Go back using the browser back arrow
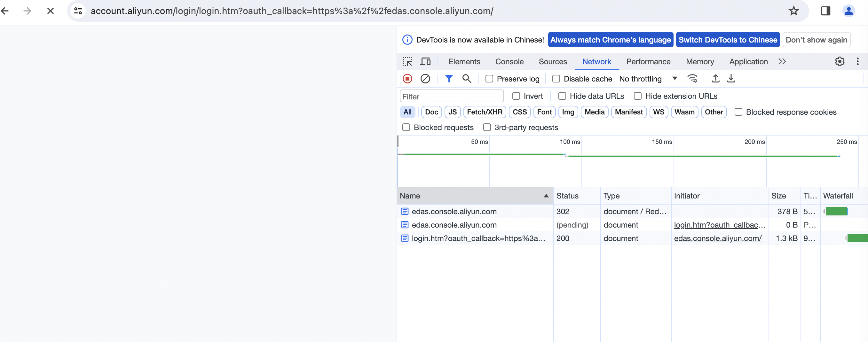The width and height of the screenshot is (868, 342). click(x=5, y=11)
